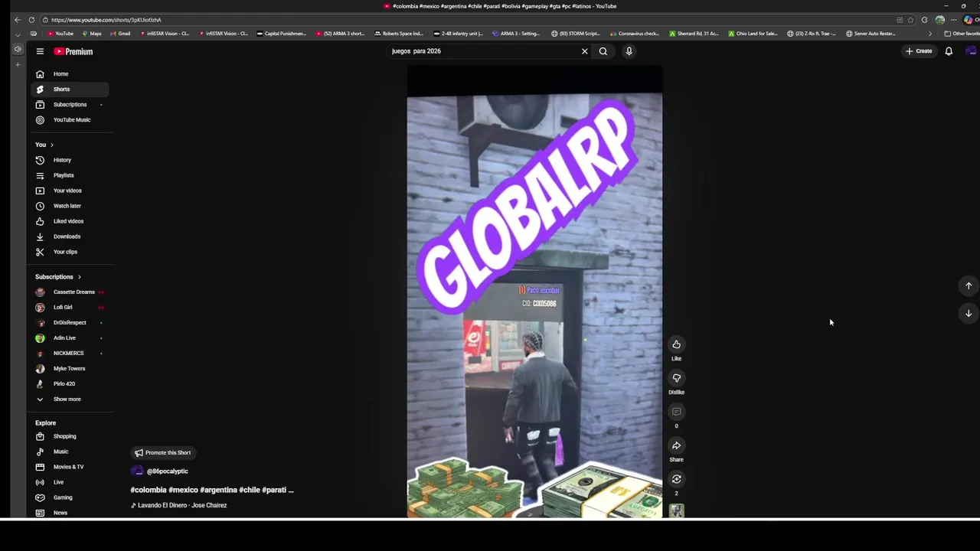This screenshot has height=551, width=980.
Task: Start voice search with microphone icon
Action: tap(629, 51)
